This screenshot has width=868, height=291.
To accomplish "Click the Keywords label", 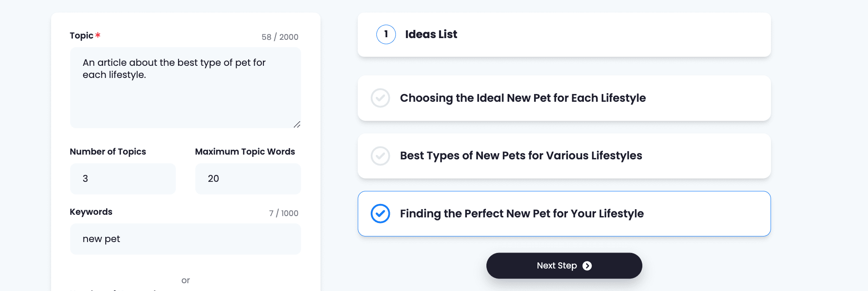I will coord(91,212).
